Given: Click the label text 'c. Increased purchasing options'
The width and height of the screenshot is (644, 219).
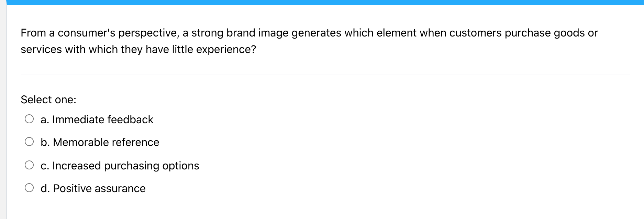Looking at the screenshot, I should pyautogui.click(x=120, y=166).
